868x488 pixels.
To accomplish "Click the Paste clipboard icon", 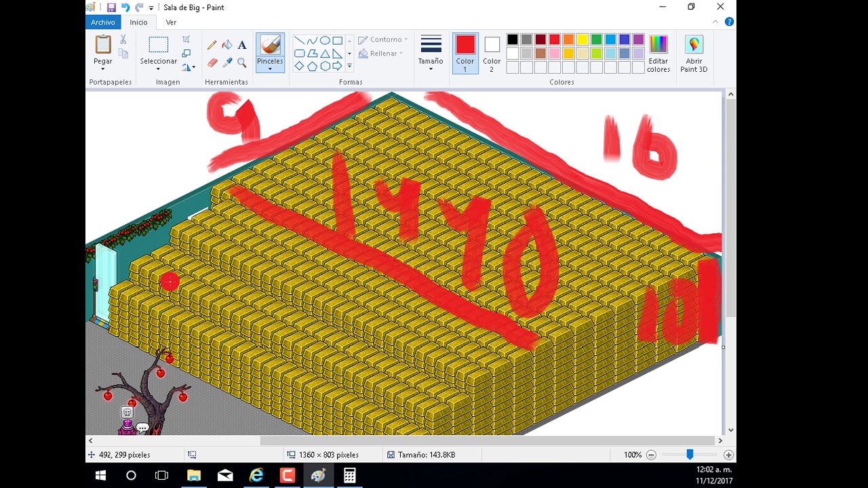I will pos(103,45).
